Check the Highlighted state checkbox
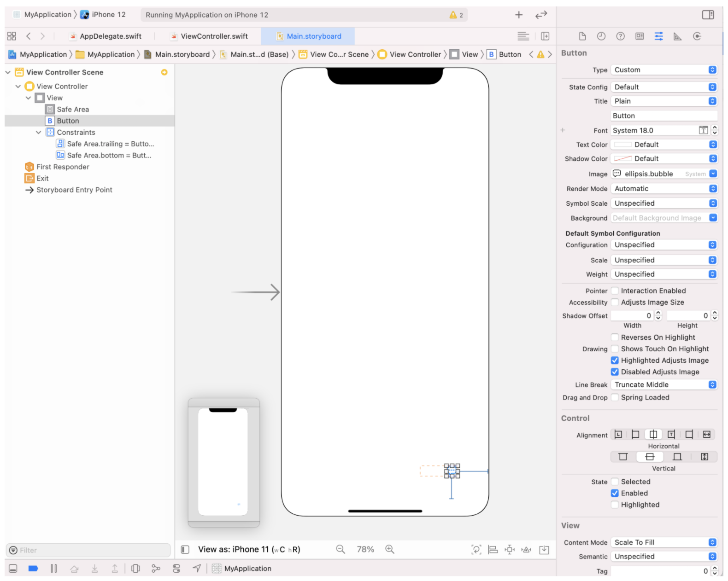The image size is (728, 581). coord(615,505)
